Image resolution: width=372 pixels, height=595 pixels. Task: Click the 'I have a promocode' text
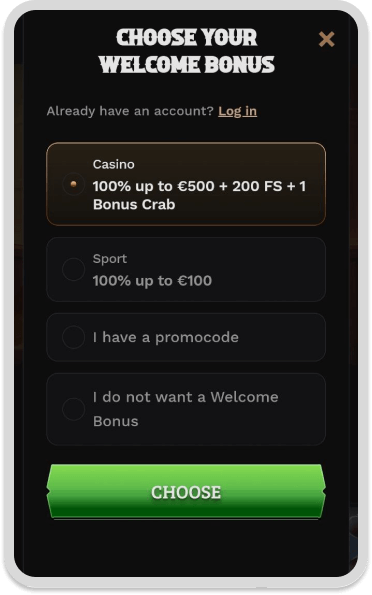[166, 337]
